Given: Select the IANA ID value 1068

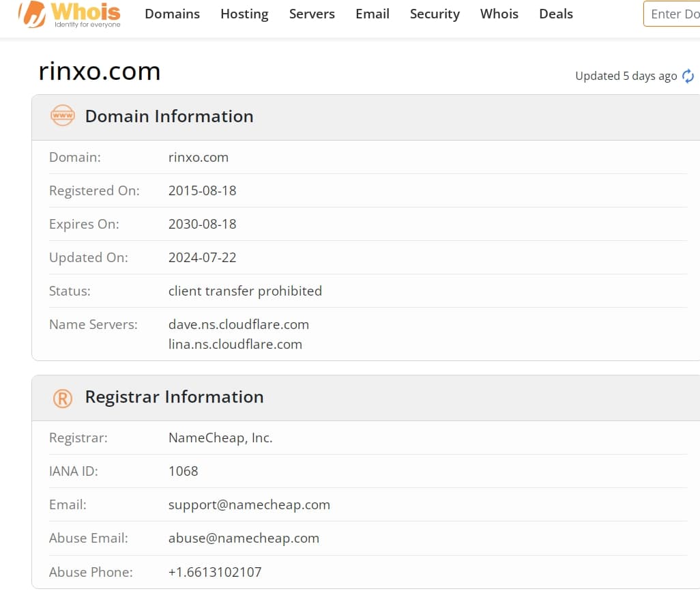Looking at the screenshot, I should [x=183, y=472].
